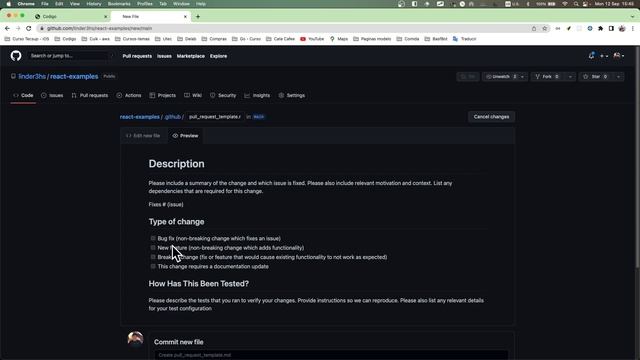This screenshot has width=640, height=360.
Task: Bookmark this page with the star icon
Action: 544,28
